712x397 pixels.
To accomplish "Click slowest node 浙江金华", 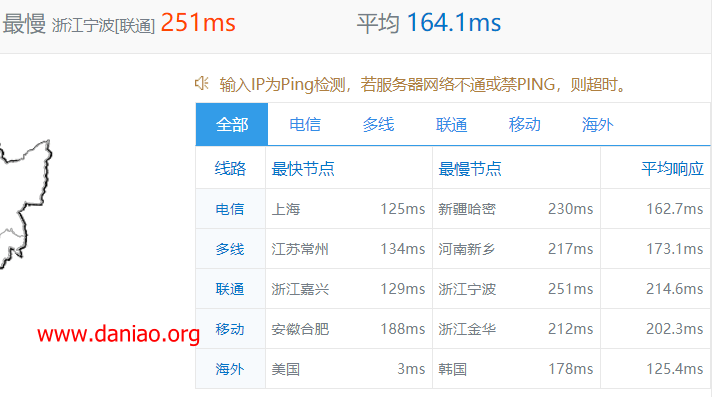I will click(467, 329).
